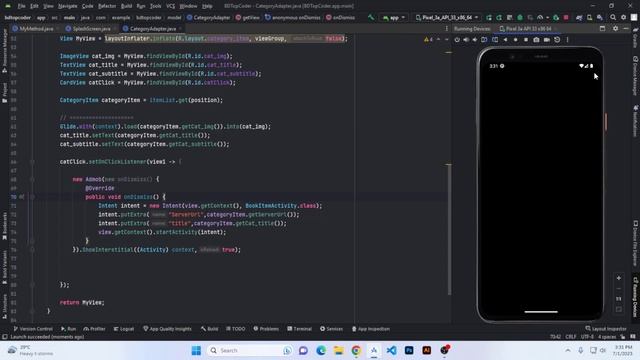Open editor tabs more options menu
Image resolution: width=640 pixels, height=360 pixels.
(446, 29)
